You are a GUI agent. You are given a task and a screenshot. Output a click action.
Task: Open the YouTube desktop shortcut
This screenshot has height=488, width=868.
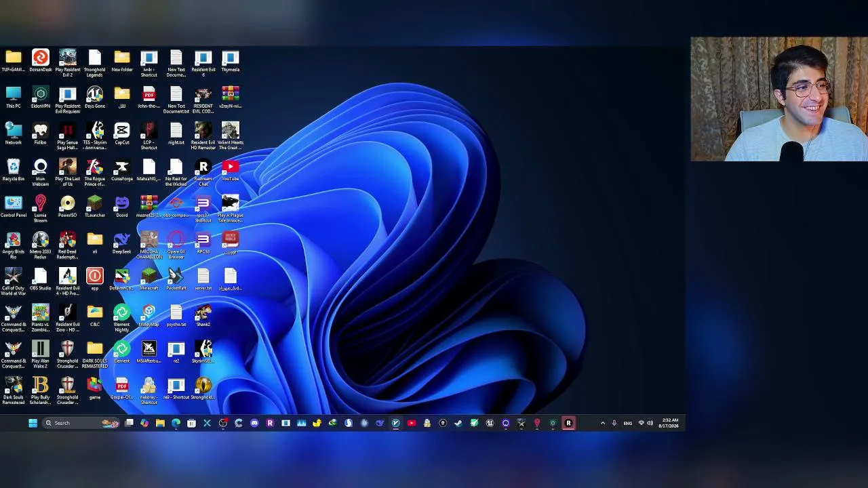pyautogui.click(x=231, y=170)
